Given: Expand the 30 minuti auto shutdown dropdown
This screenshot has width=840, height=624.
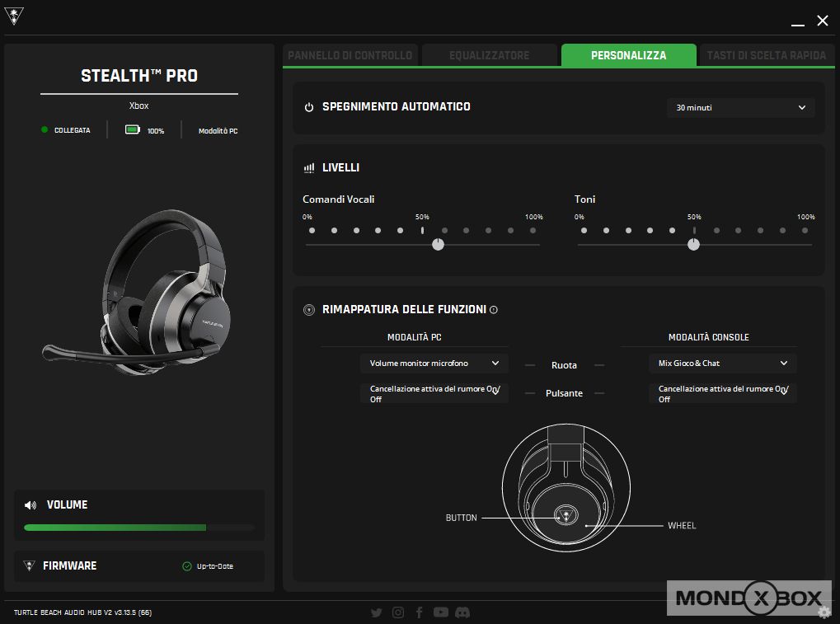Looking at the screenshot, I should pos(740,108).
